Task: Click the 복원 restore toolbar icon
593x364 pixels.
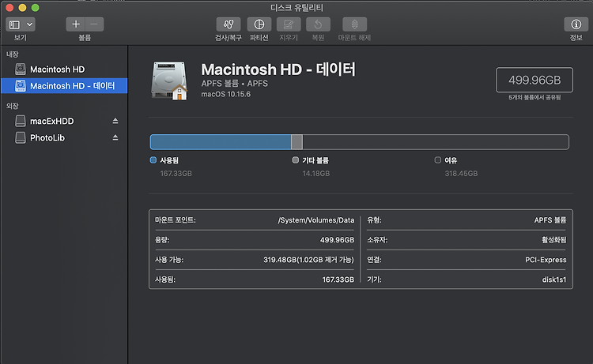Action: tap(318, 24)
